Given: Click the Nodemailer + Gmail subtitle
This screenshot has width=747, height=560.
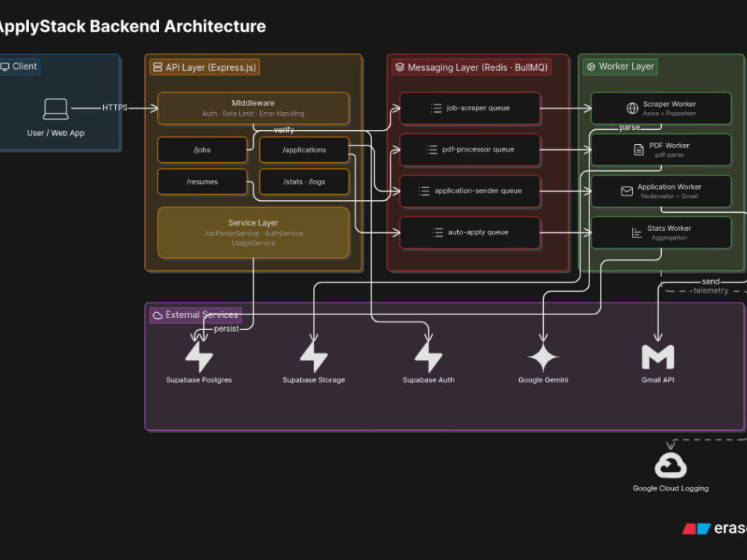Looking at the screenshot, I should (x=669, y=196).
